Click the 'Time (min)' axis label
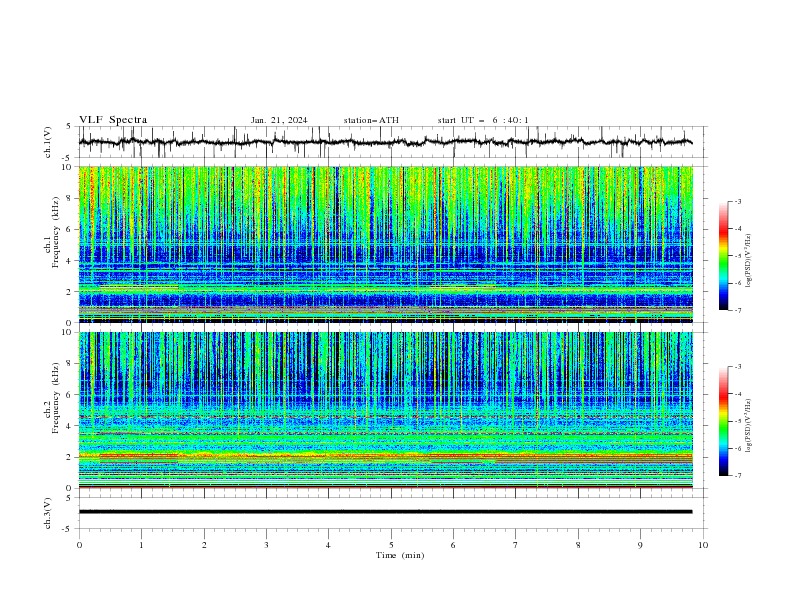 [x=400, y=555]
